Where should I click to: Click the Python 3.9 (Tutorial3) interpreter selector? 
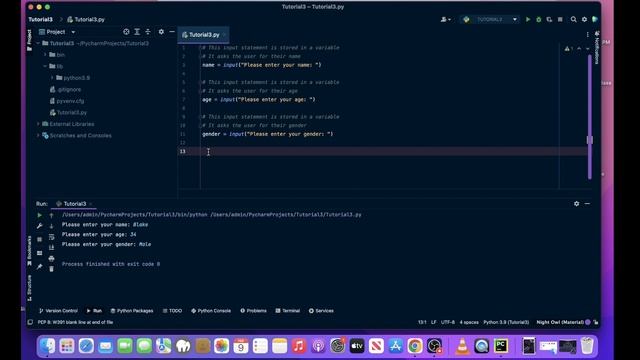(x=506, y=322)
